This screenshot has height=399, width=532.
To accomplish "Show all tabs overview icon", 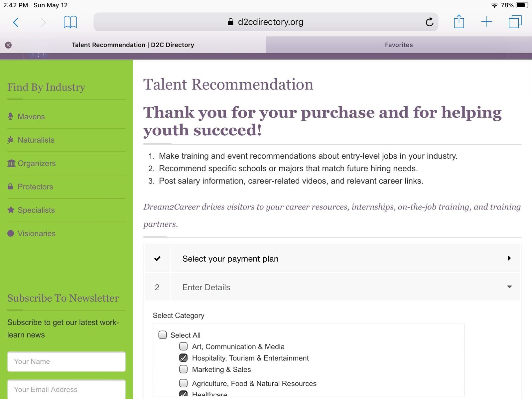I will (515, 22).
